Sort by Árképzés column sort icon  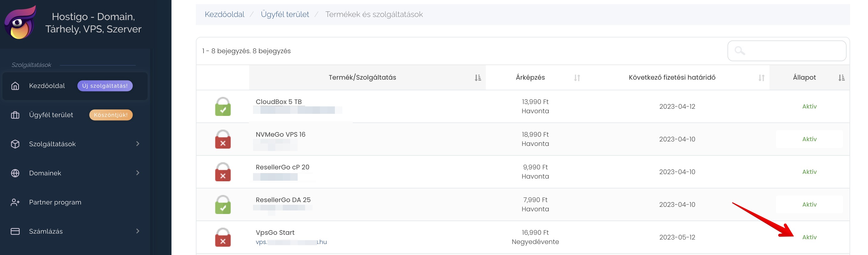pyautogui.click(x=577, y=78)
